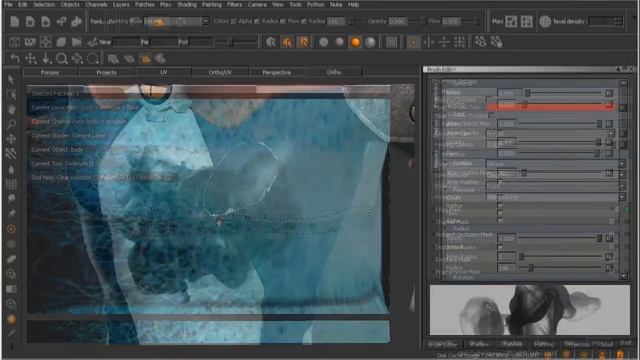Click the orange ring tool in the left toolbar
Image resolution: width=640 pixels, height=360 pixels.
[11, 229]
